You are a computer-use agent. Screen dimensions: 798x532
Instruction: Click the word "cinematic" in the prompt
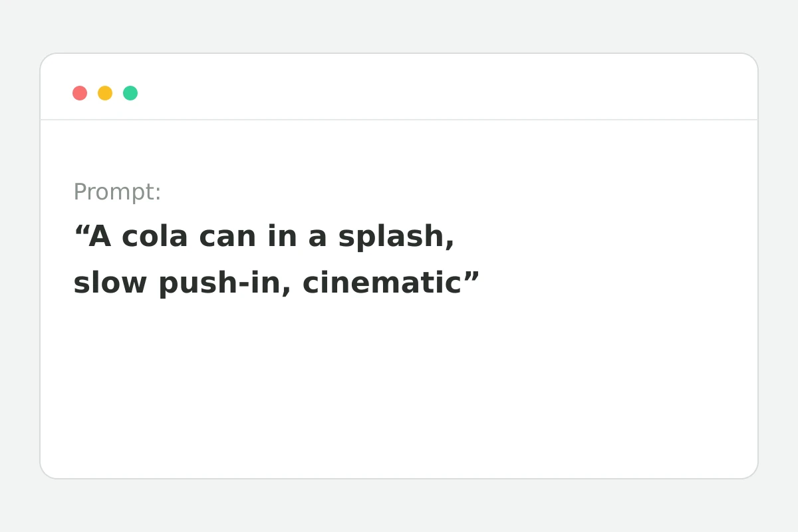click(382, 283)
